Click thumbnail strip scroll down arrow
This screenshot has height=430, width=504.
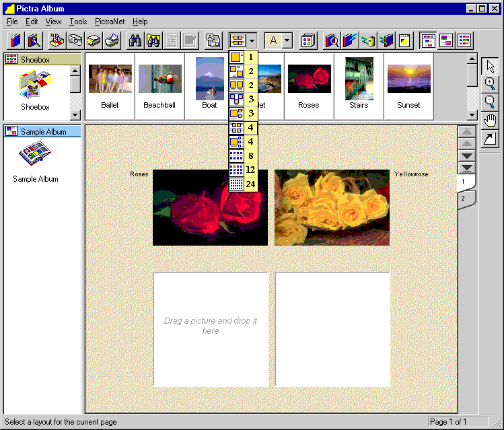pyautogui.click(x=472, y=114)
